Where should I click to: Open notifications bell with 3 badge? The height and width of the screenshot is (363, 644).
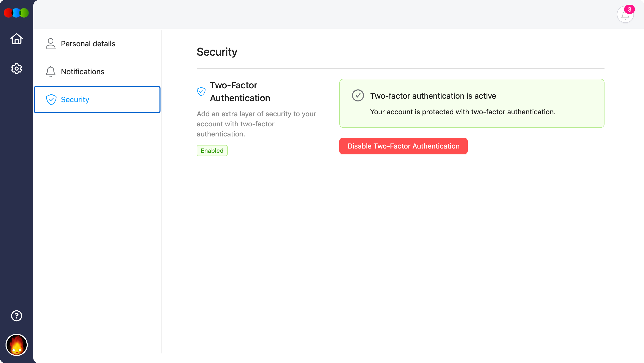click(x=625, y=15)
